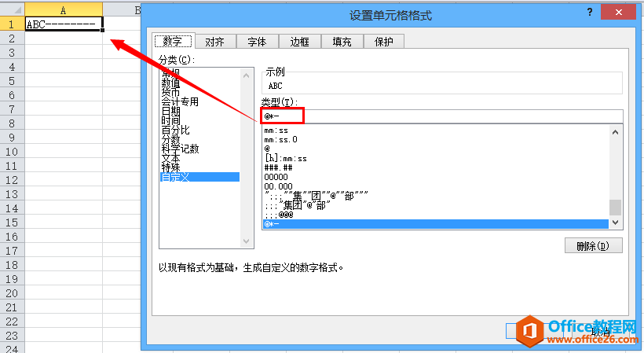
Task: Click cell A3 in the spreadsheet
Action: [x=64, y=53]
